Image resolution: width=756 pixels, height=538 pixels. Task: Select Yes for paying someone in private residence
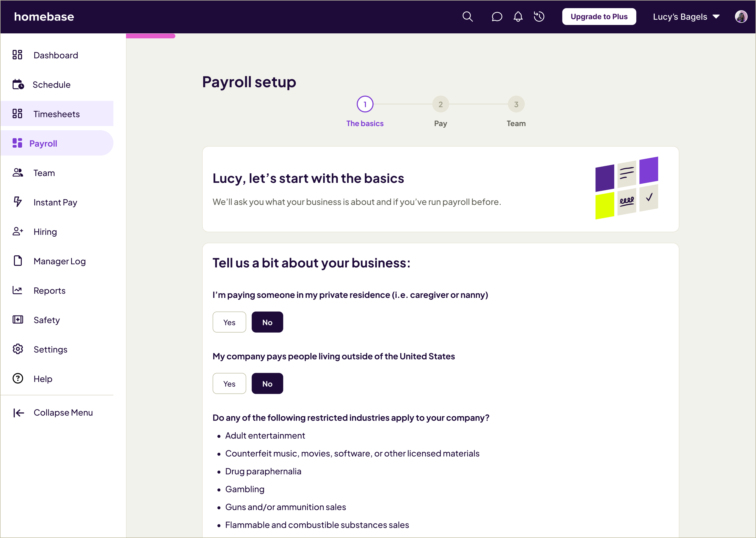(229, 322)
